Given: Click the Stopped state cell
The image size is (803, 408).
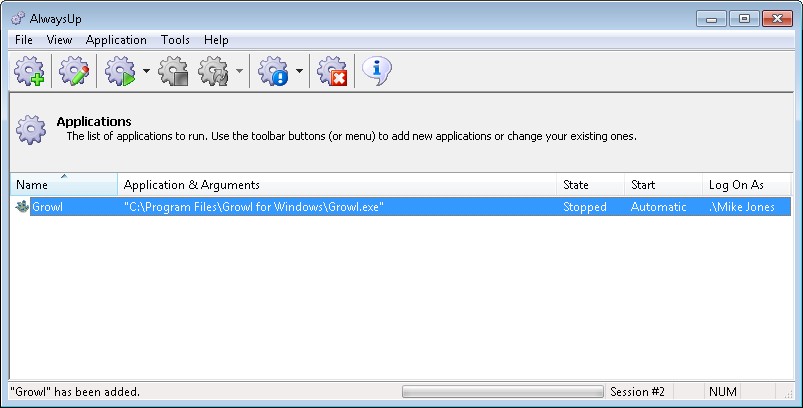Looking at the screenshot, I should coord(584,207).
